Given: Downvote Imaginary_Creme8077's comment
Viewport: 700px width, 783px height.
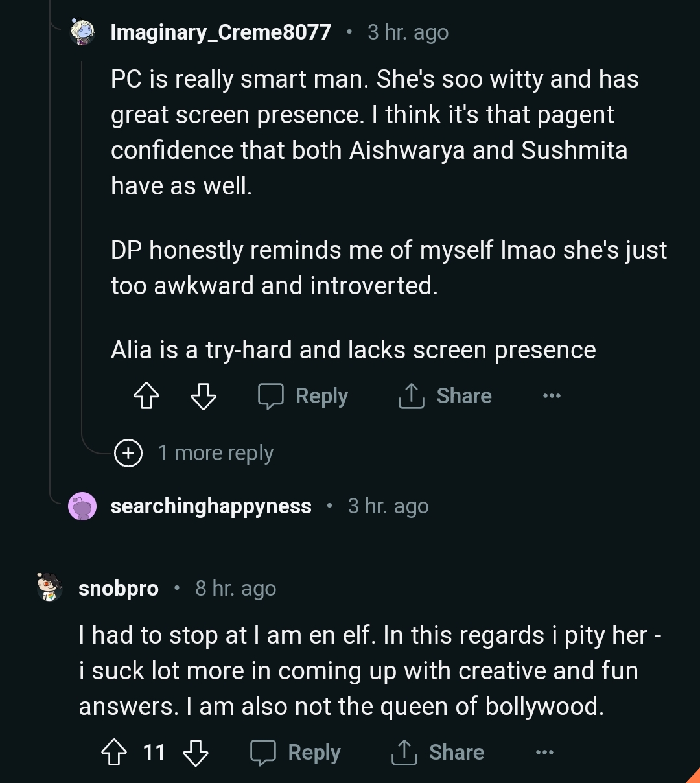Looking at the screenshot, I should [x=204, y=396].
